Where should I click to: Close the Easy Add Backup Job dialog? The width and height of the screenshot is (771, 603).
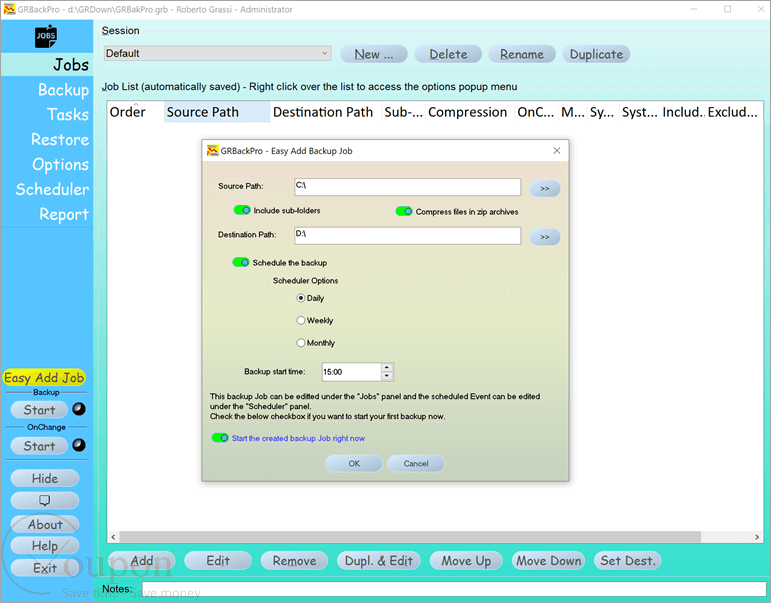tap(557, 151)
